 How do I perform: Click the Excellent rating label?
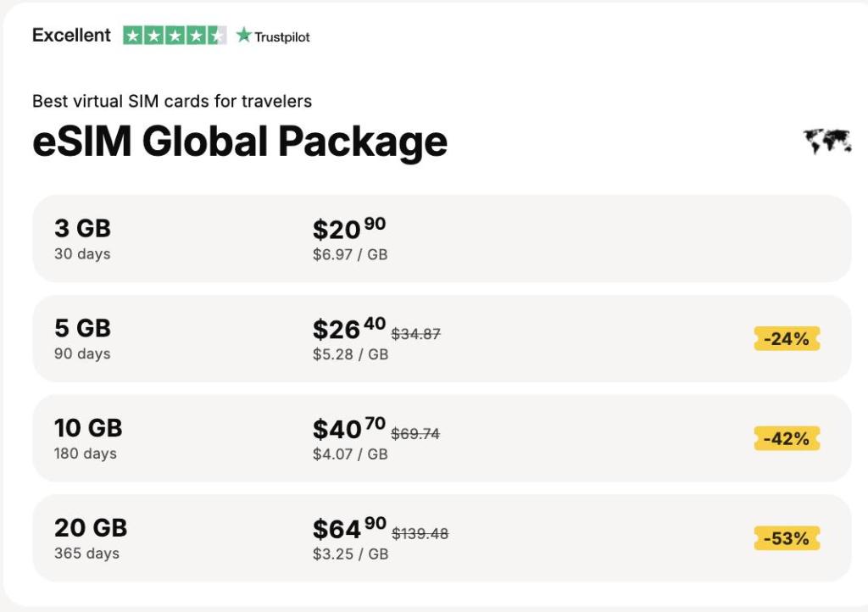(x=71, y=36)
